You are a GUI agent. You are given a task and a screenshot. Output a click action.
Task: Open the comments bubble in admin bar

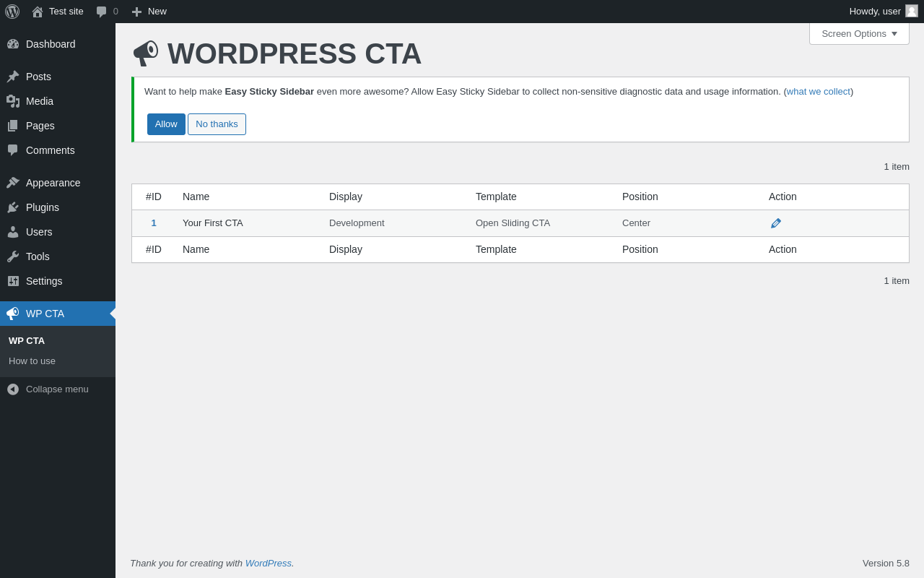[x=107, y=12]
